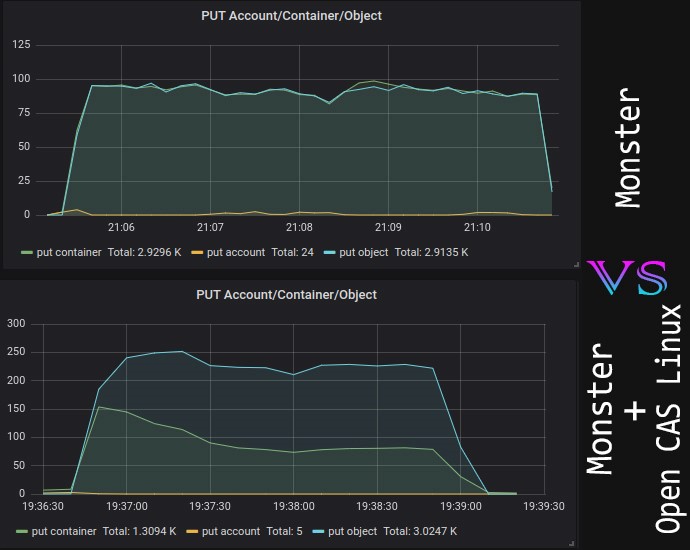The width and height of the screenshot is (690, 550).
Task: Toggle put account series in top legend
Action: (236, 253)
